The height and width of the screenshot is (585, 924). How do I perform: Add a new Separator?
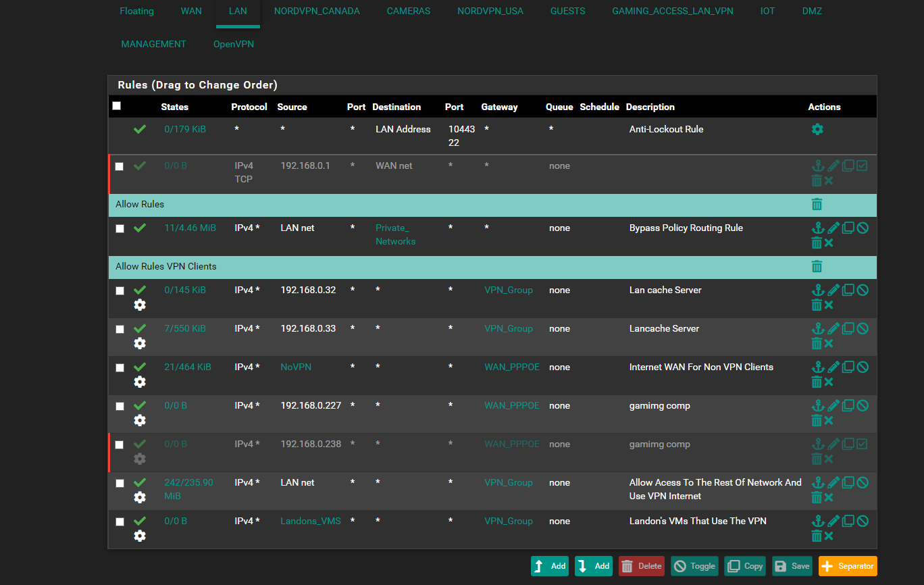(x=848, y=566)
